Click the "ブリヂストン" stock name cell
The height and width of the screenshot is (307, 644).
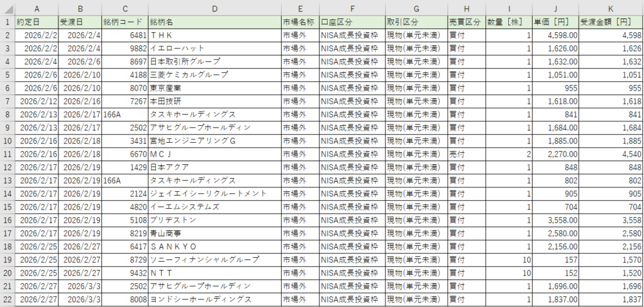[x=214, y=220]
